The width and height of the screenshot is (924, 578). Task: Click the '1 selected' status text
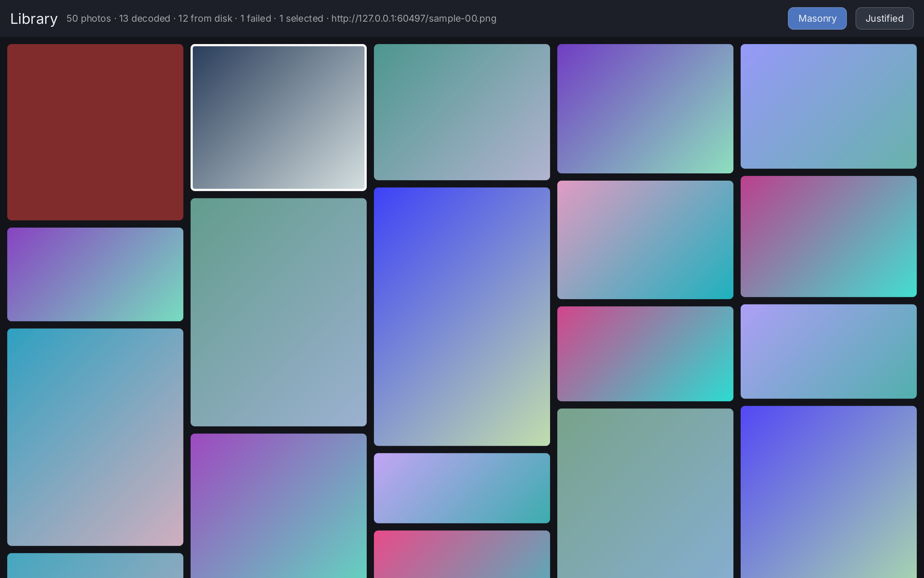click(301, 18)
